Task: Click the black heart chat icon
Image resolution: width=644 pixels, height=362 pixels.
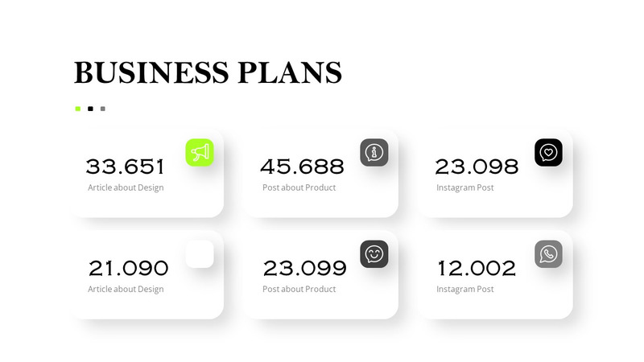Action: 548,152
